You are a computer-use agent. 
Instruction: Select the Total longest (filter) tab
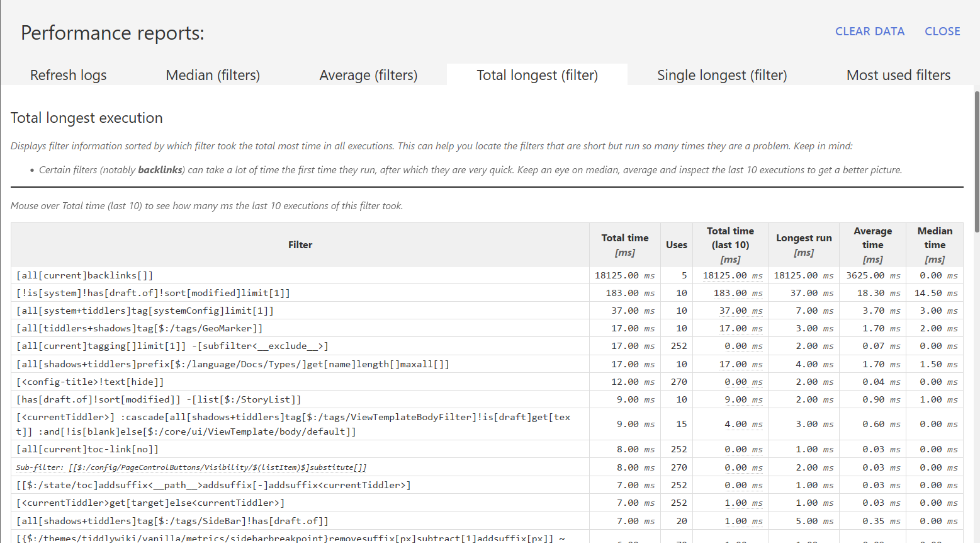tap(537, 75)
